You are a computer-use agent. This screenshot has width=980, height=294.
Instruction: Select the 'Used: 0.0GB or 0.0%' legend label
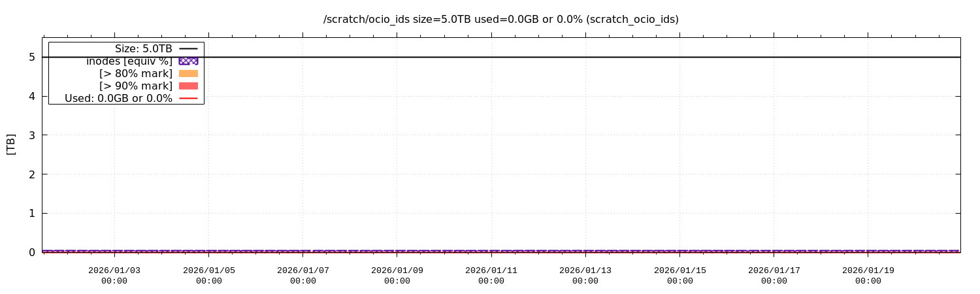[x=118, y=99]
